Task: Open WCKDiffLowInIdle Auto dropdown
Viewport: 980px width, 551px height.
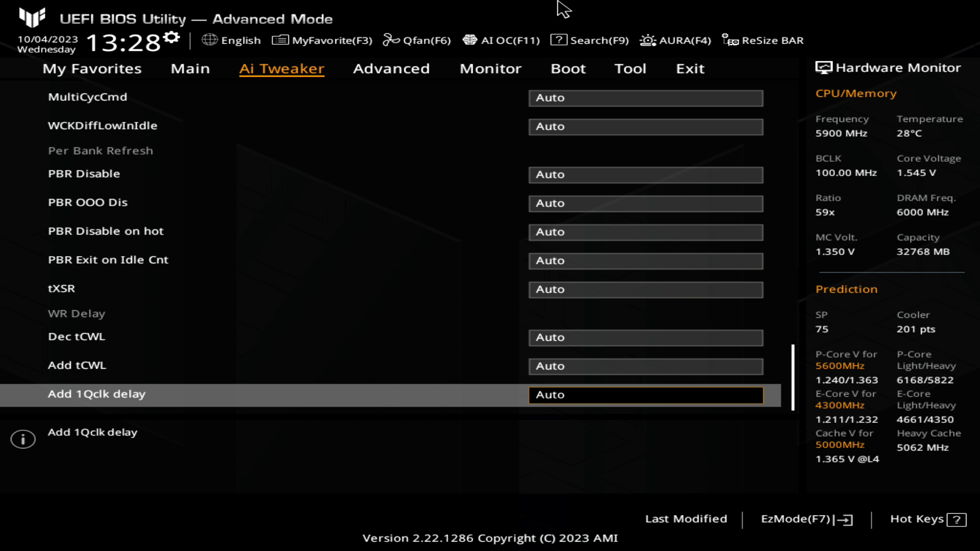Action: coord(646,127)
